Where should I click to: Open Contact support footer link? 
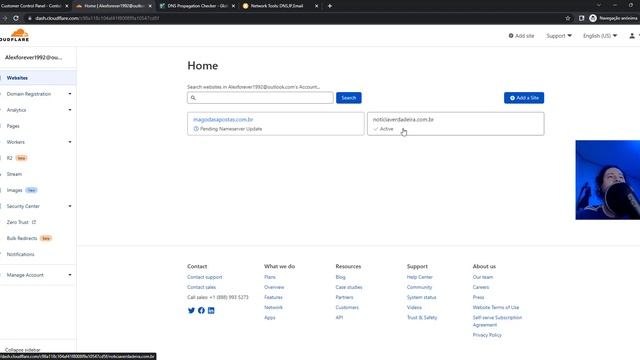click(204, 277)
